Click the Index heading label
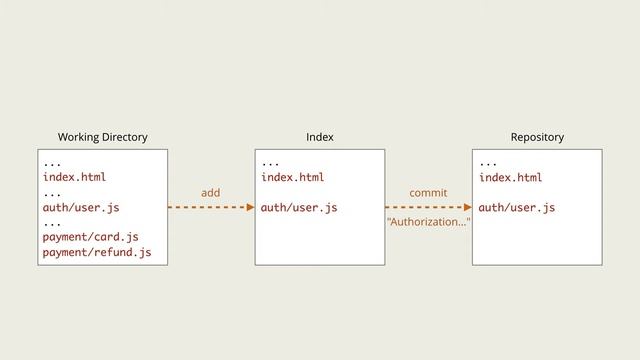The width and height of the screenshot is (640, 360). click(320, 137)
